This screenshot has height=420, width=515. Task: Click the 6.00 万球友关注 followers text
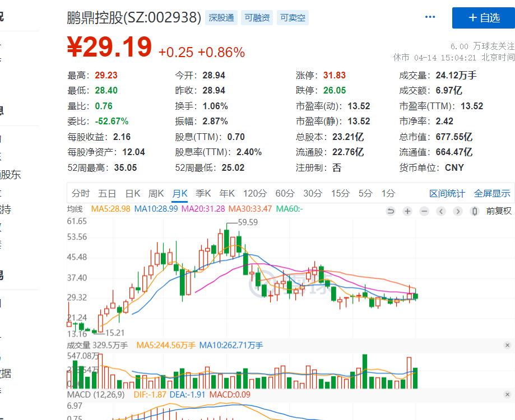(482, 46)
